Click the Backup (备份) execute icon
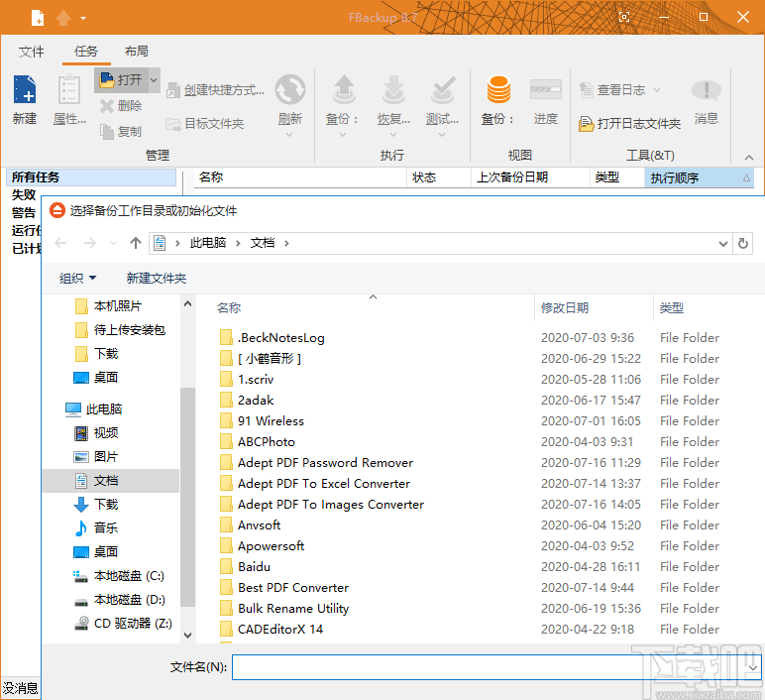This screenshot has height=700, width=765. [344, 90]
